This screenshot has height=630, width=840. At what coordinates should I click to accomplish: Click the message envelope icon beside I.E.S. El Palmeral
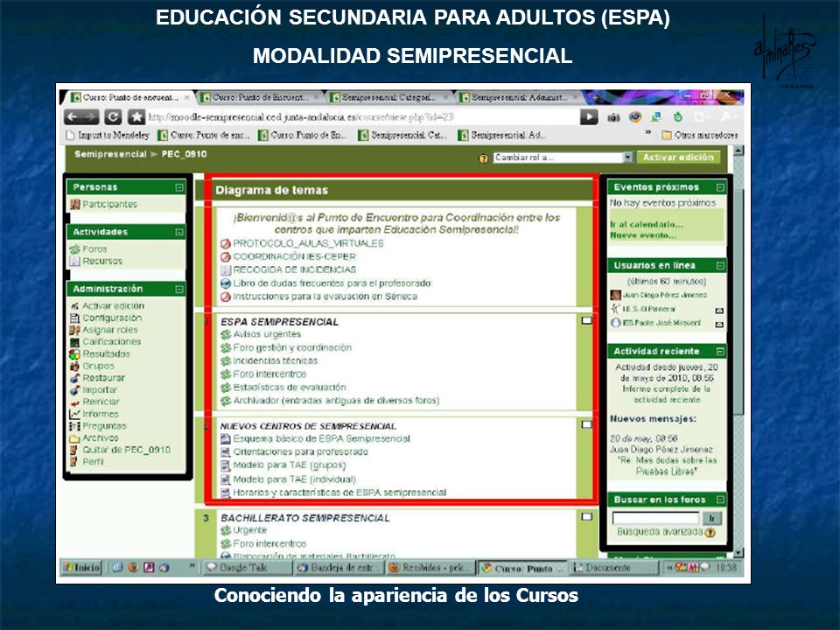pyautogui.click(x=719, y=310)
